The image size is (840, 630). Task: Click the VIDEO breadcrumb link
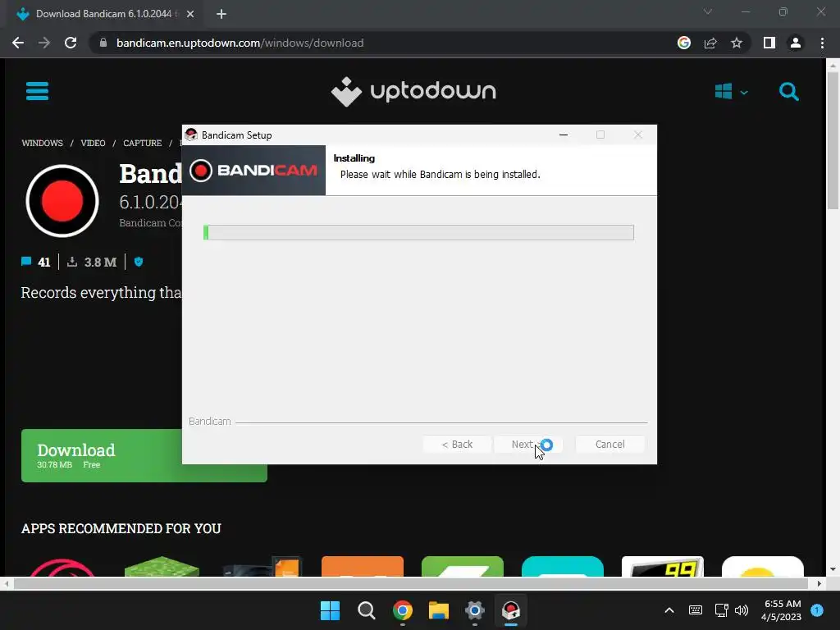coord(93,143)
